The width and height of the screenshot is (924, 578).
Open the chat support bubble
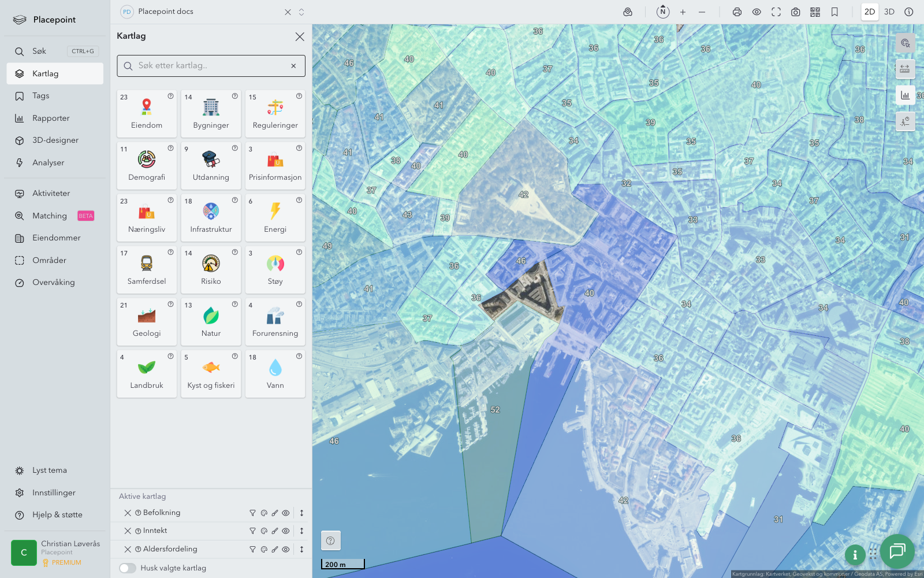tap(897, 551)
